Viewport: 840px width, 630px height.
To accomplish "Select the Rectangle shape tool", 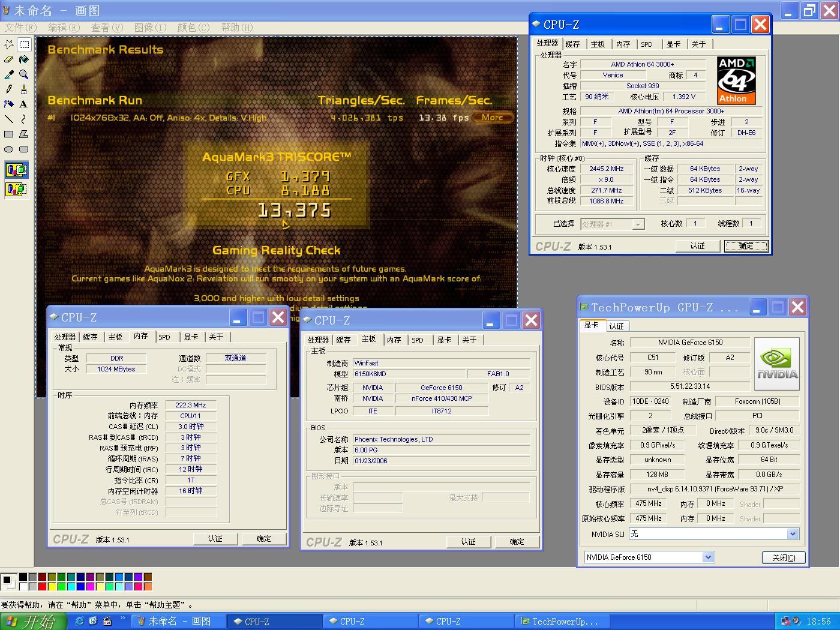I will click(9, 134).
